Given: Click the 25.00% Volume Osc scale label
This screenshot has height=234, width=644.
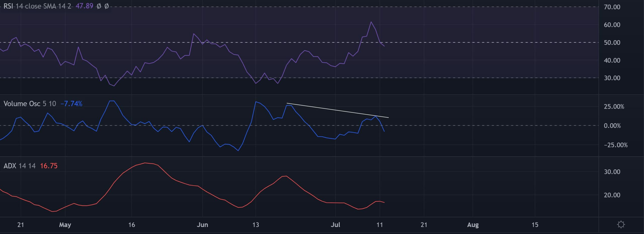Looking at the screenshot, I should pos(614,107).
